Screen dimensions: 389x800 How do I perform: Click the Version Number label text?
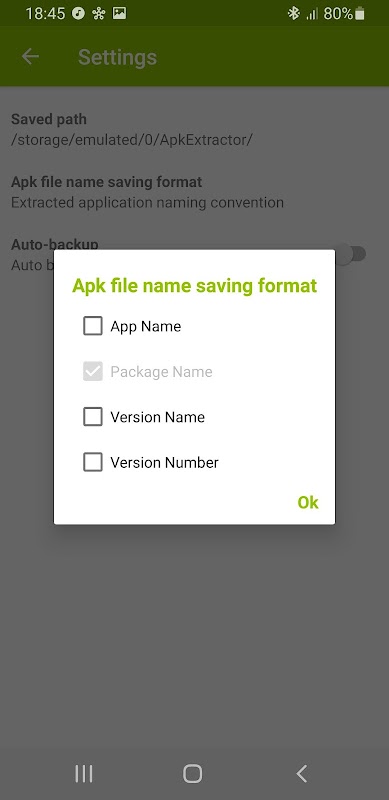[164, 463]
